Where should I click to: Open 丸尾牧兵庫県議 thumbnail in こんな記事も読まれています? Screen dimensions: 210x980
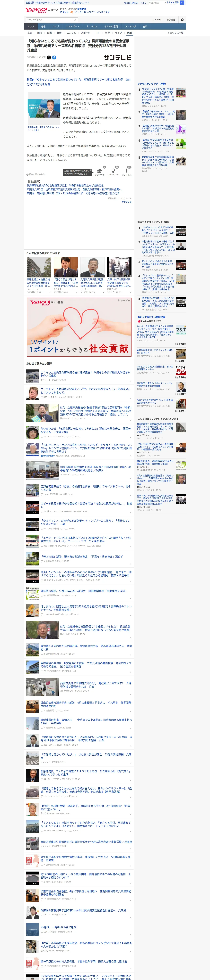92,267
